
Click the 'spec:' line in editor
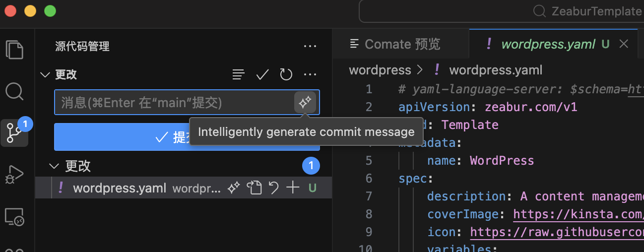[x=416, y=179]
